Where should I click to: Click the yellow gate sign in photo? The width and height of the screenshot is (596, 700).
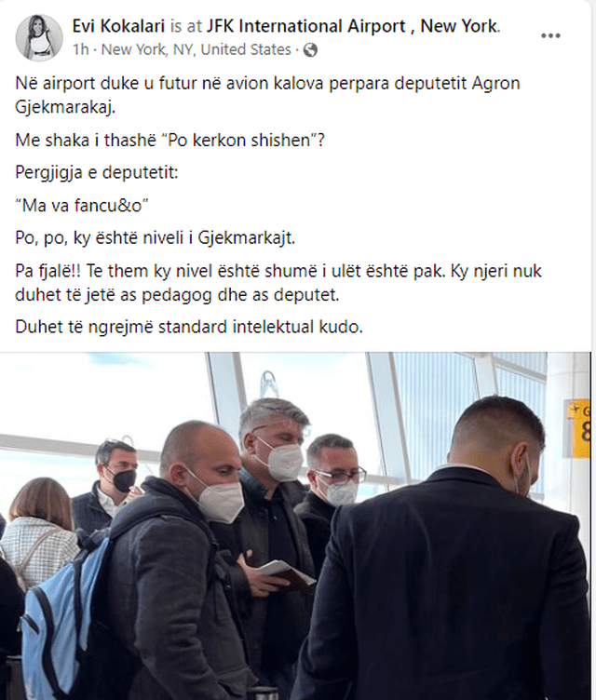coord(579,428)
